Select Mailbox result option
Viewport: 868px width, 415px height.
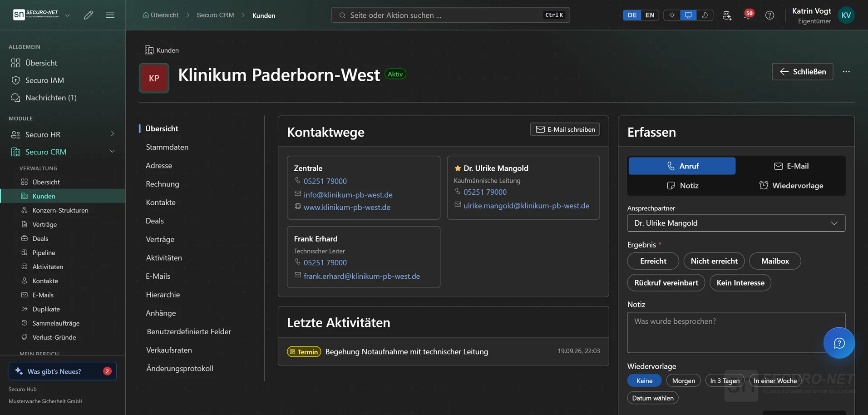coord(775,261)
